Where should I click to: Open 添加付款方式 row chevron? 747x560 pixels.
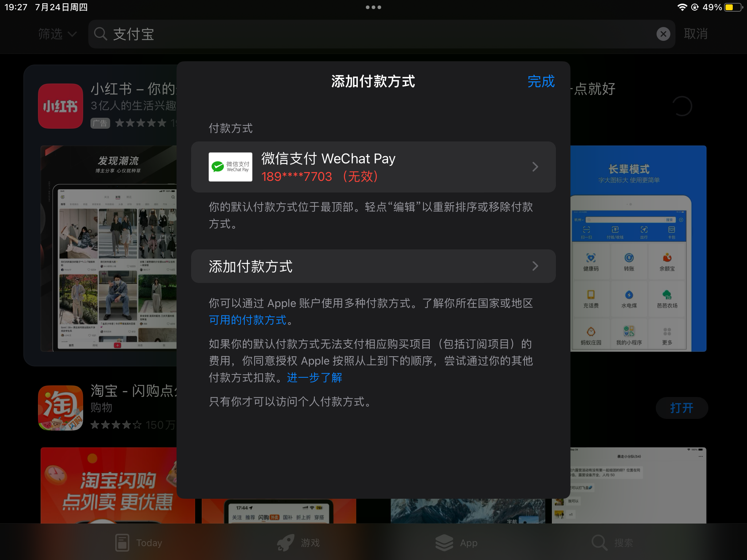(x=535, y=266)
